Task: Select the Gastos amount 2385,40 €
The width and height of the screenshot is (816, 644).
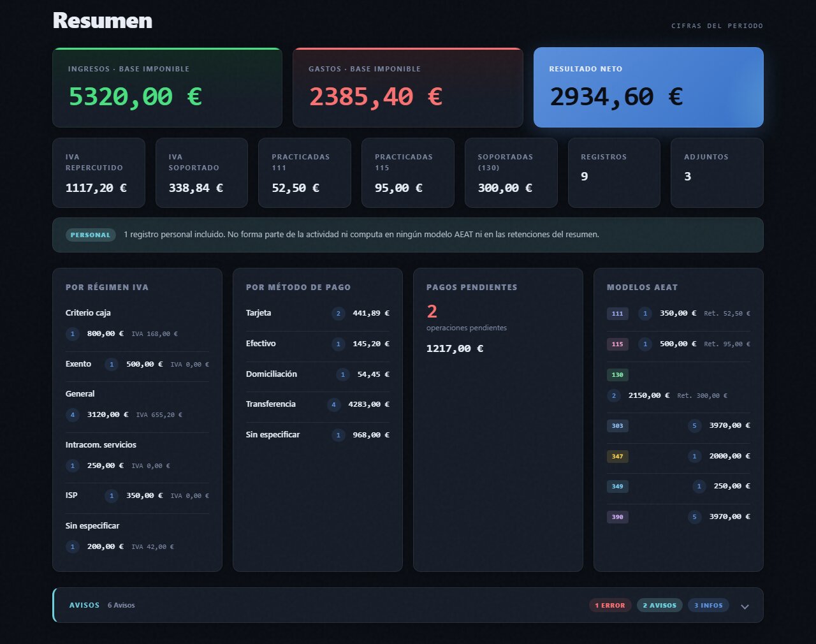Action: pyautogui.click(x=375, y=97)
